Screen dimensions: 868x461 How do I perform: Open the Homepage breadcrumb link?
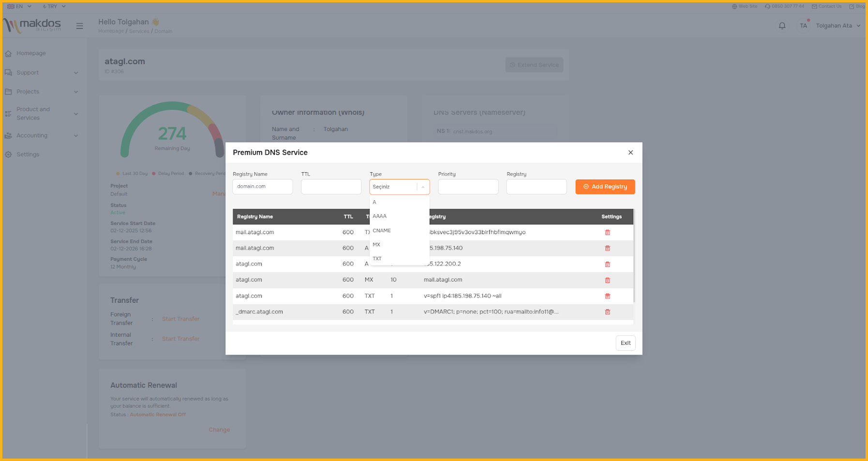110,31
